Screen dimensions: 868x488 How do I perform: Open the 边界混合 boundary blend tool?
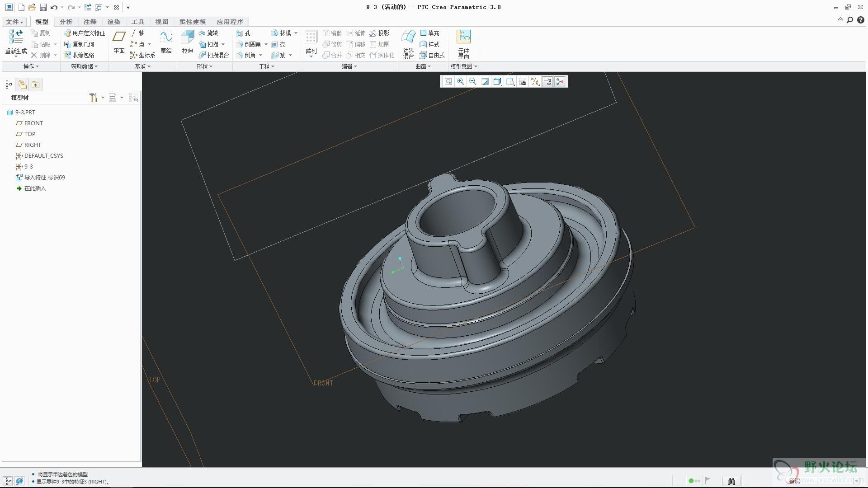point(408,44)
